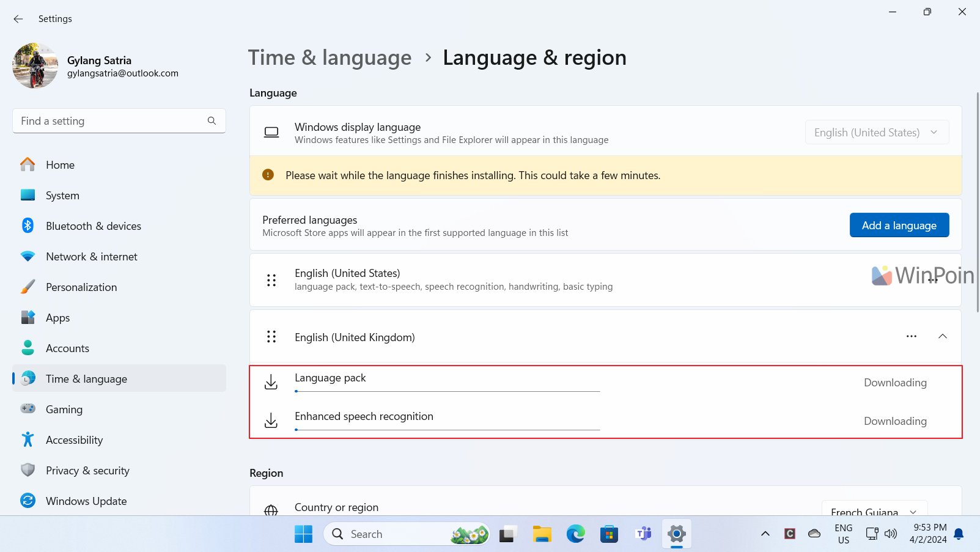Open the notification bell in the taskbar

(x=959, y=534)
